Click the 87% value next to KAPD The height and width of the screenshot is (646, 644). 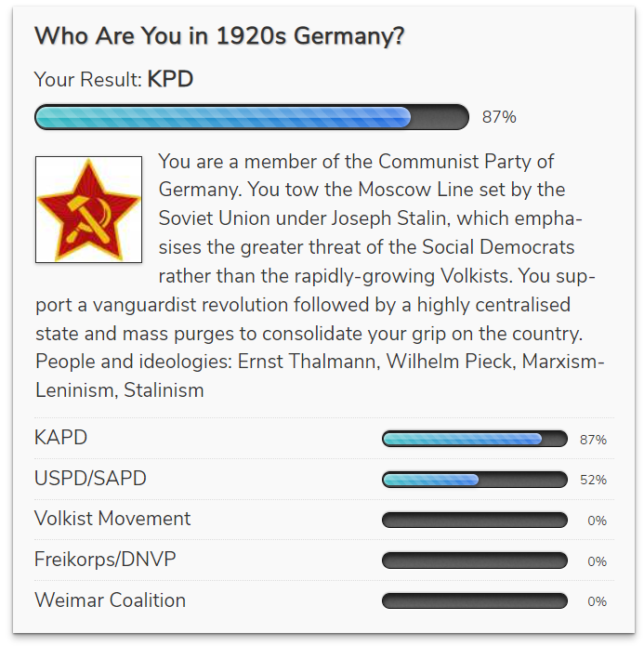point(593,440)
